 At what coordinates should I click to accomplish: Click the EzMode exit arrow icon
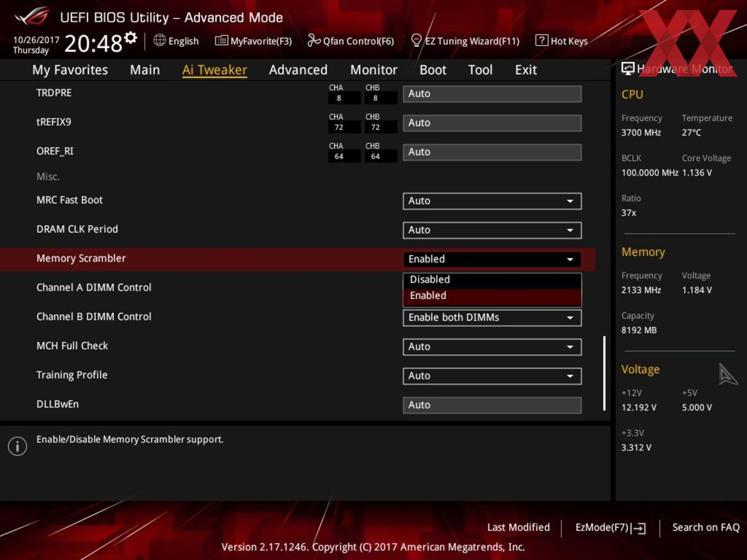(638, 528)
